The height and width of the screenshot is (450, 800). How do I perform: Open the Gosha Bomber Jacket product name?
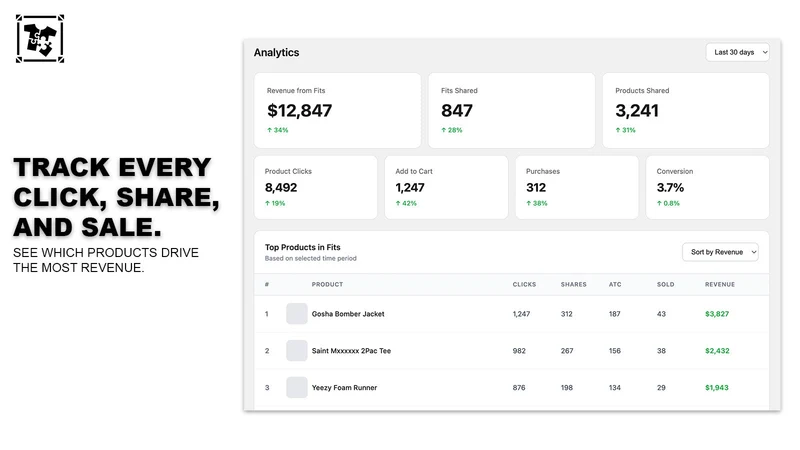pyautogui.click(x=348, y=314)
